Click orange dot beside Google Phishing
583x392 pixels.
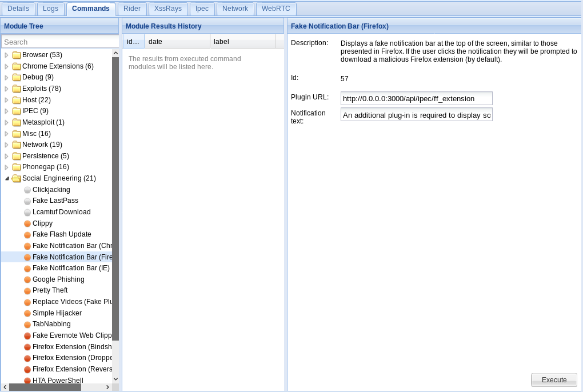[27, 280]
